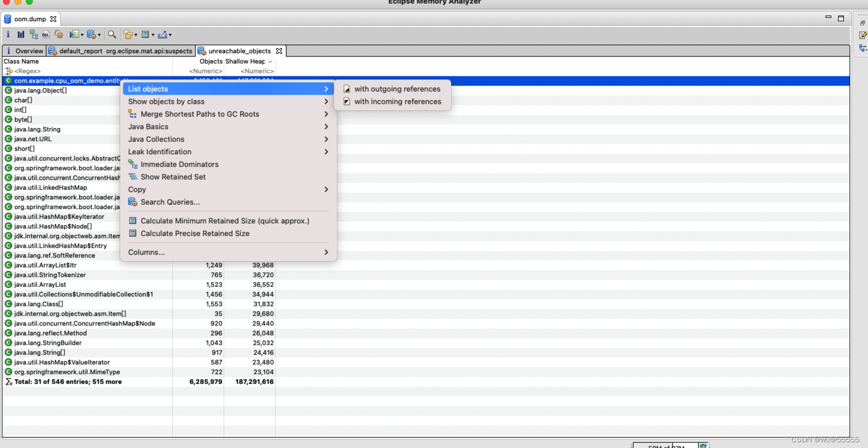Expand the Copy submenu arrow
Screen dimensions: 868x448
326,190
